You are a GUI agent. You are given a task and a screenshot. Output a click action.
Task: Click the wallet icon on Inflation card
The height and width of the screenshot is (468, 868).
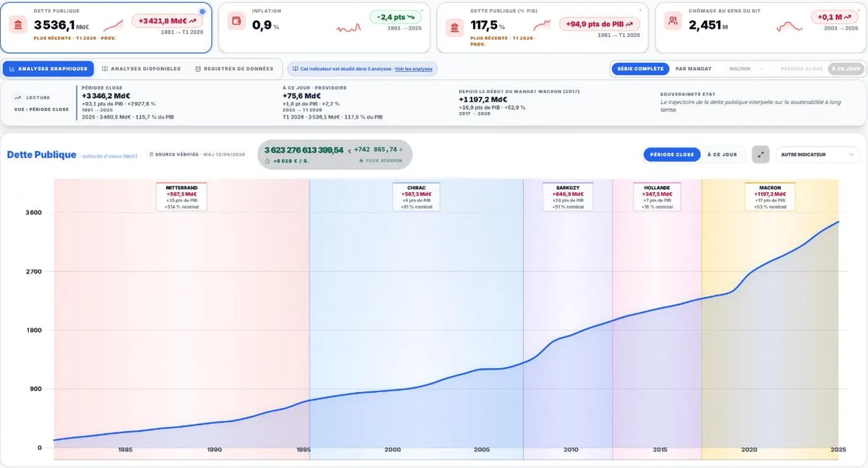[237, 21]
